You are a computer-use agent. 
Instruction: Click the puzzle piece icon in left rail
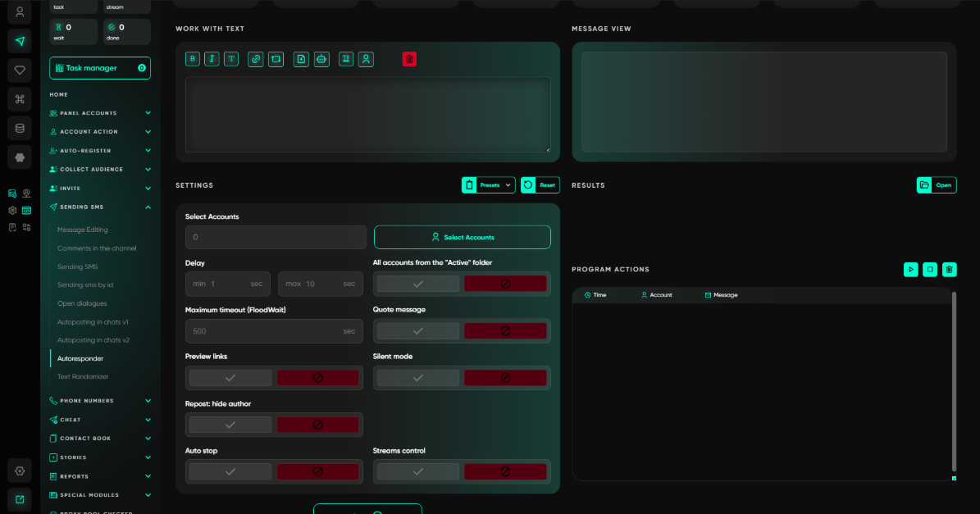point(20,157)
